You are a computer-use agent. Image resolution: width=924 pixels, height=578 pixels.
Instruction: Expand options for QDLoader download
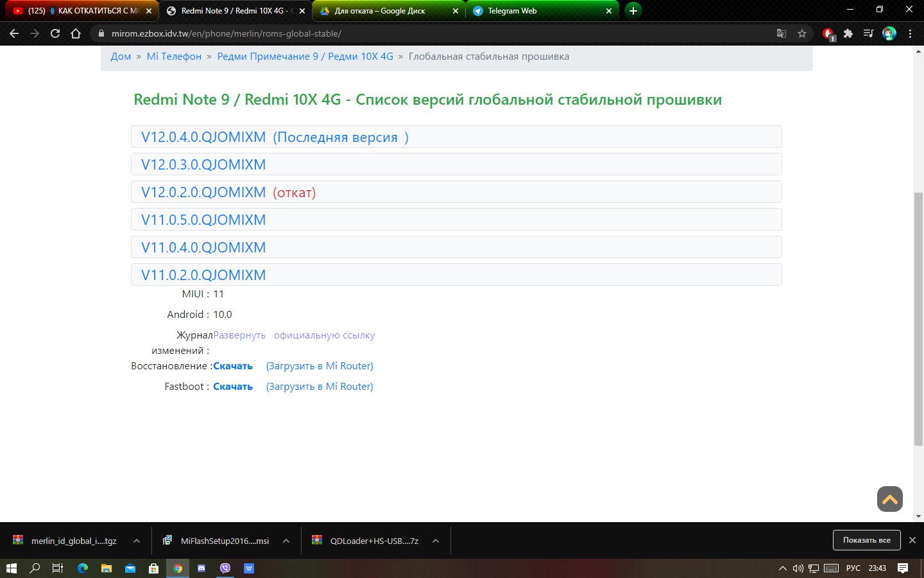click(x=436, y=541)
